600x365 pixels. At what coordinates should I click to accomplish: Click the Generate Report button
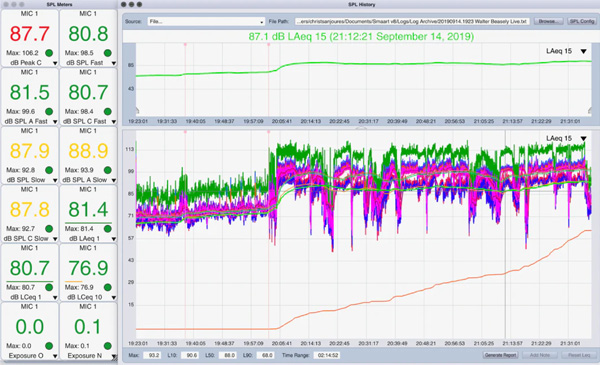[x=500, y=355]
